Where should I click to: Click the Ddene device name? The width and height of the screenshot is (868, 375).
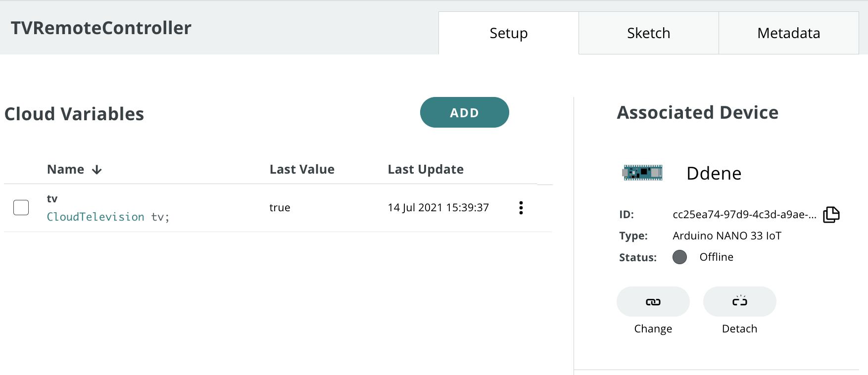714,174
